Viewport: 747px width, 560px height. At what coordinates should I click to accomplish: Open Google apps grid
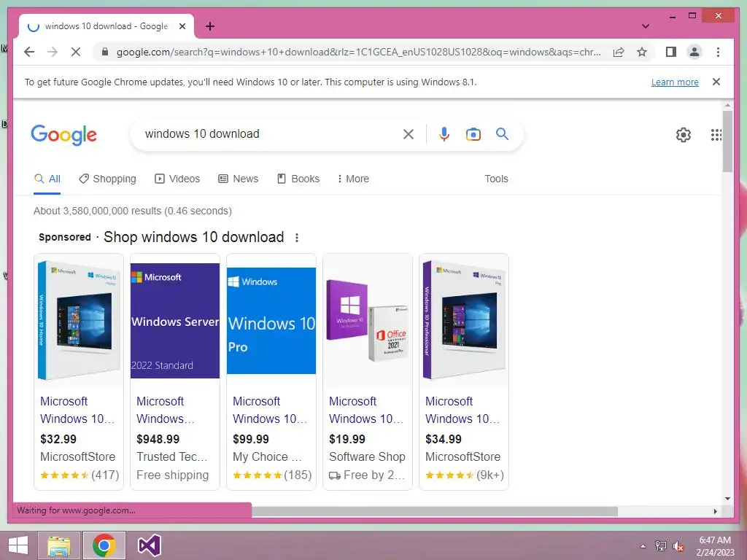coord(716,135)
